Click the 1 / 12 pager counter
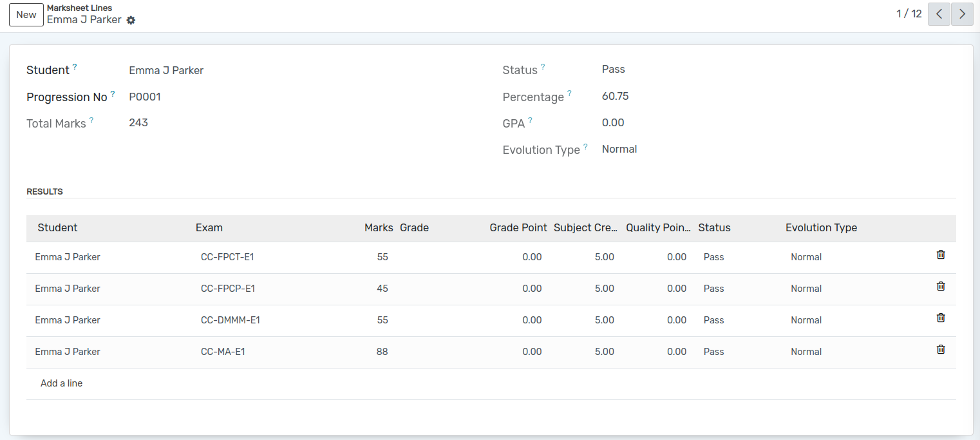This screenshot has height=440, width=980. tap(909, 14)
